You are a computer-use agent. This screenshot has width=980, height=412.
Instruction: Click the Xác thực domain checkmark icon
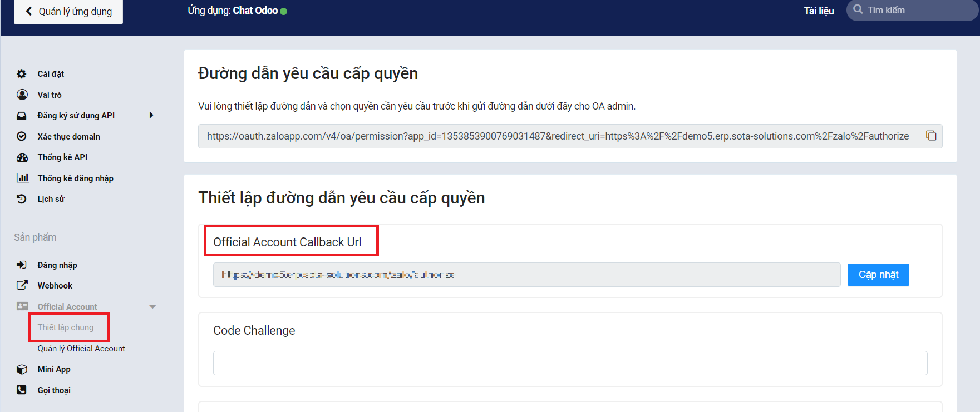[x=22, y=136]
